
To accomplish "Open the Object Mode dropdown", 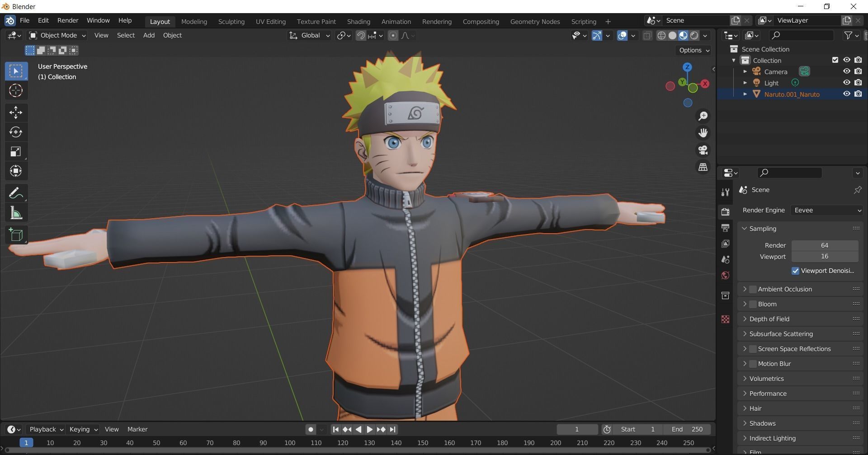I will click(57, 35).
